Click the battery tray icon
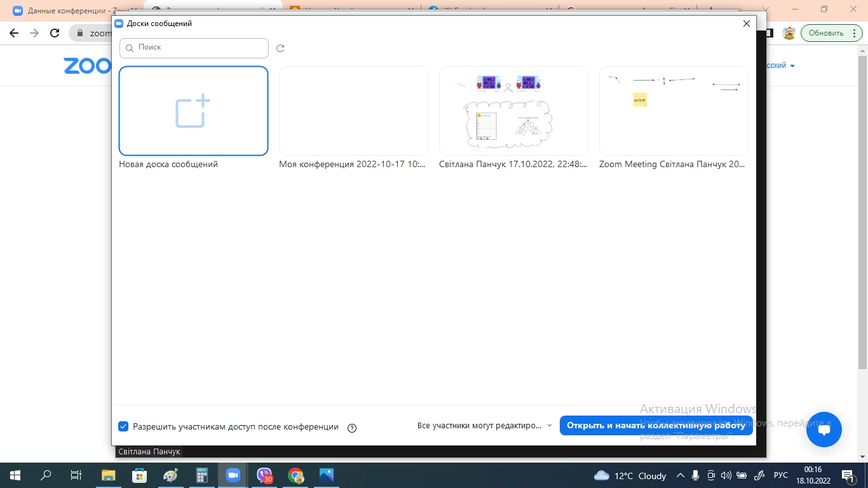Viewport: 868px width, 488px height. pos(742,475)
